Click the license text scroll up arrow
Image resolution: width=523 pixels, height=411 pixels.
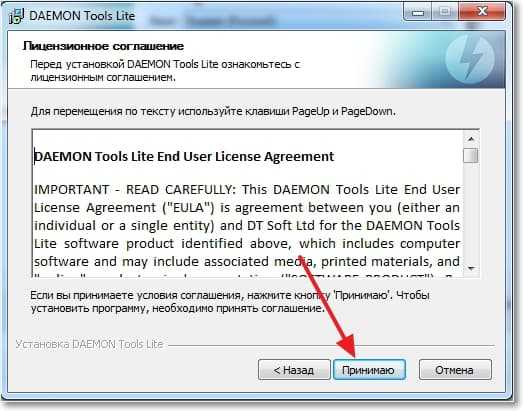coord(471,139)
